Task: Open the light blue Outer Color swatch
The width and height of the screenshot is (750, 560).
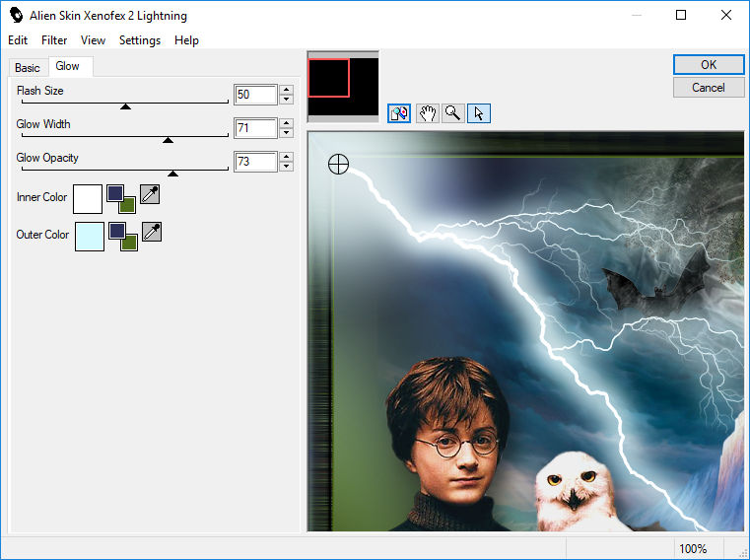Action: click(90, 237)
